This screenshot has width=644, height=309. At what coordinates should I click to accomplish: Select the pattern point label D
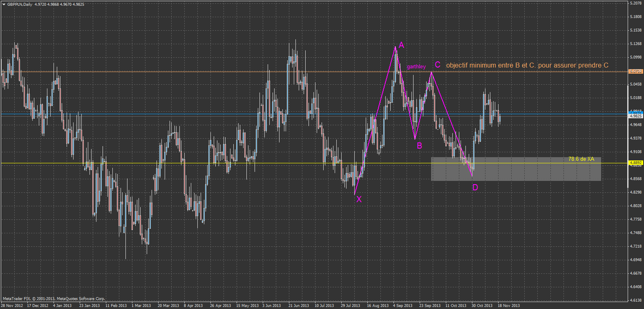475,187
